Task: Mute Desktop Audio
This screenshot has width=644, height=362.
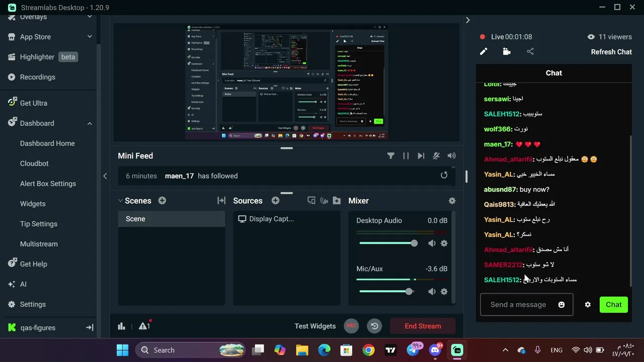Action: pos(432,243)
